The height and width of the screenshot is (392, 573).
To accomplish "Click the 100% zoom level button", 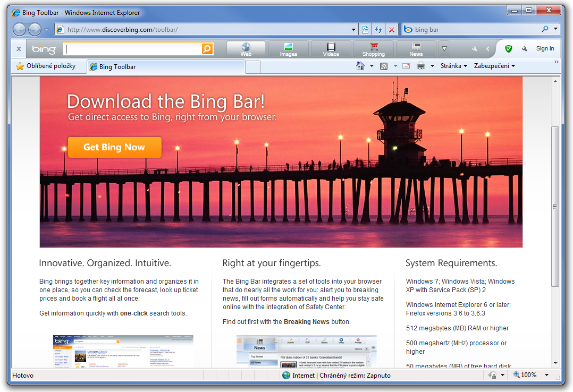I will (x=525, y=375).
